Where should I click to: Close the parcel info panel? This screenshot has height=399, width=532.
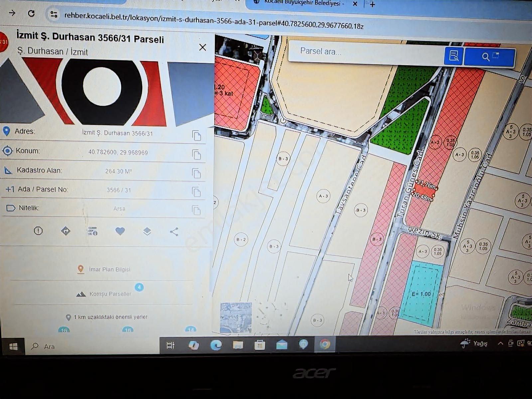(202, 47)
